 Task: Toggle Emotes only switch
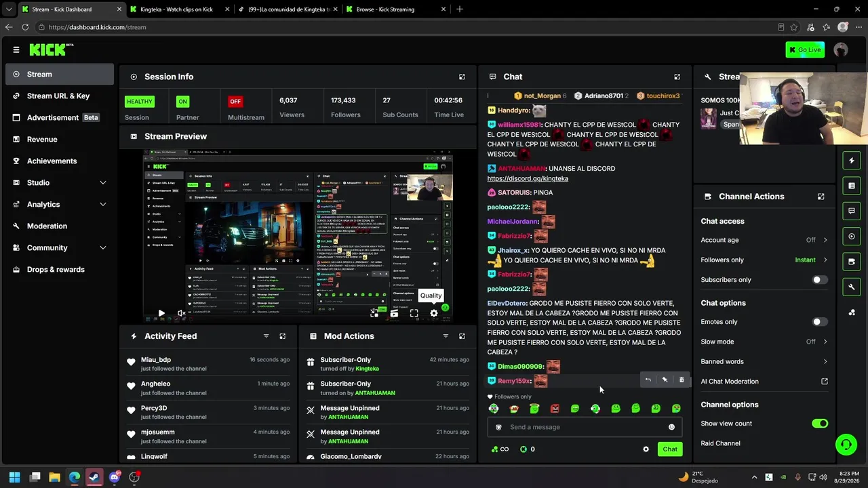[819, 322]
